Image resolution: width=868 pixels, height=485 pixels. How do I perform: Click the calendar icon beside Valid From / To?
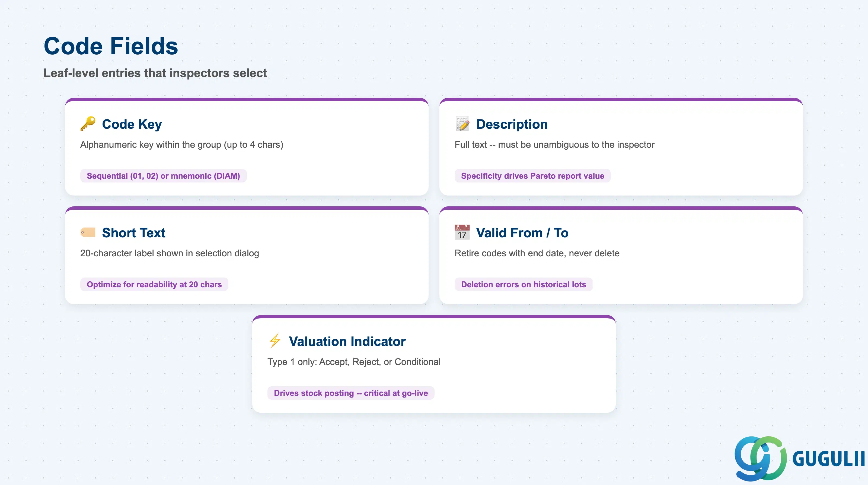(462, 232)
